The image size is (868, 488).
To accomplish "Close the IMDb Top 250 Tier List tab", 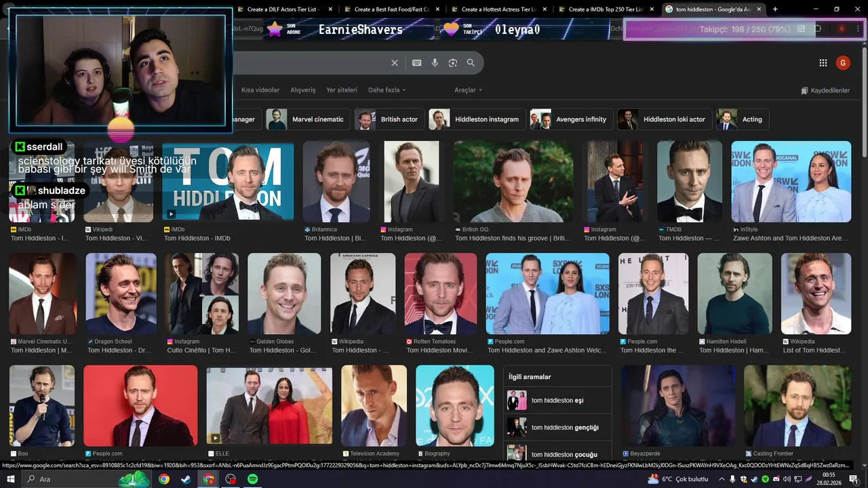I will [x=652, y=9].
